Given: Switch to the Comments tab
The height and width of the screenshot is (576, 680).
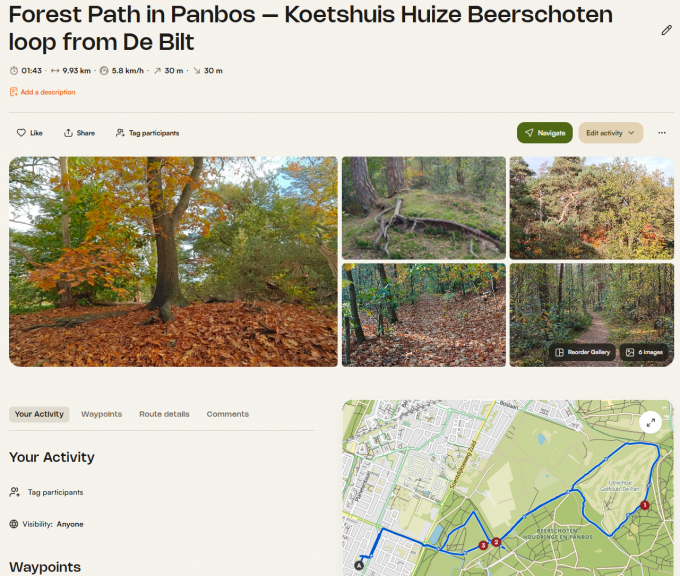Looking at the screenshot, I should point(228,414).
